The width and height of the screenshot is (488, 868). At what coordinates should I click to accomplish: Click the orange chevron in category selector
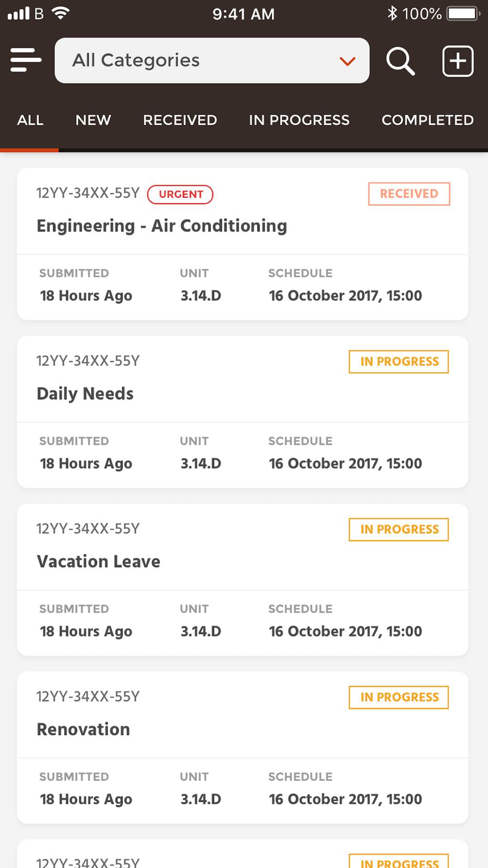pyautogui.click(x=347, y=62)
